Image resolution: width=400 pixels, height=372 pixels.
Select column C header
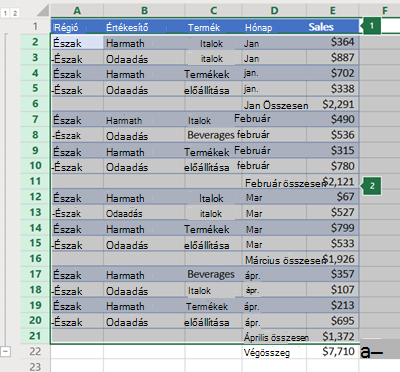pyautogui.click(x=214, y=11)
